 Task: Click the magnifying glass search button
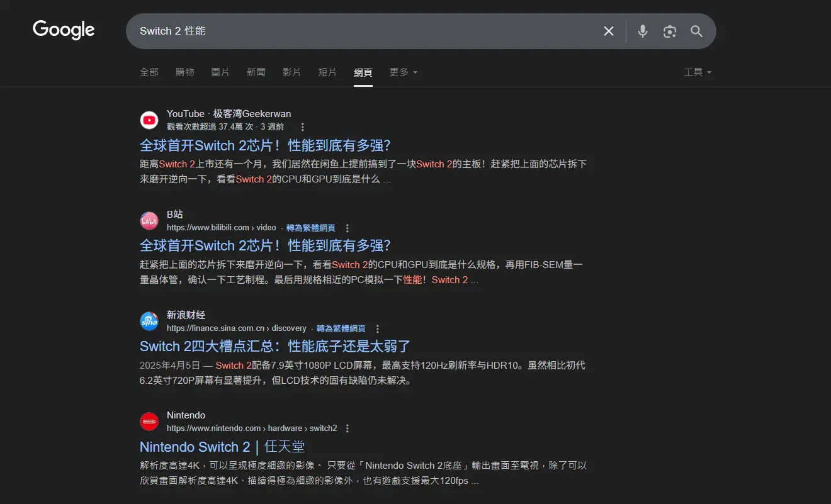pos(696,31)
